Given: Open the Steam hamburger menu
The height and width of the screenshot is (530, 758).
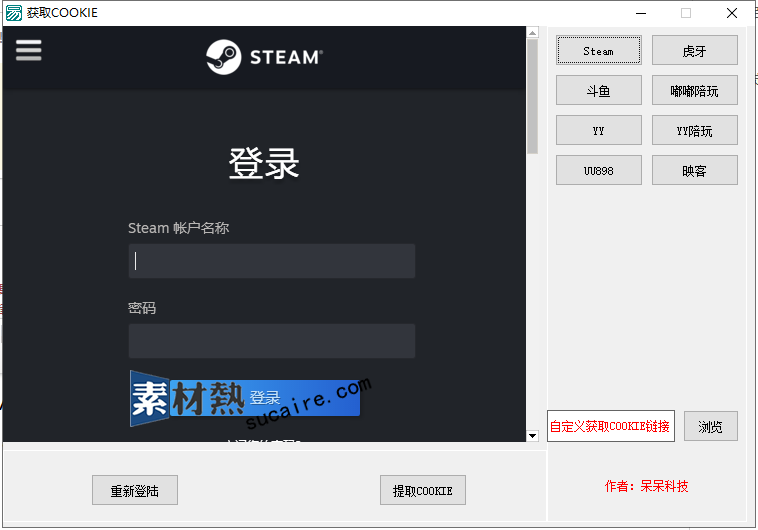Looking at the screenshot, I should (29, 50).
